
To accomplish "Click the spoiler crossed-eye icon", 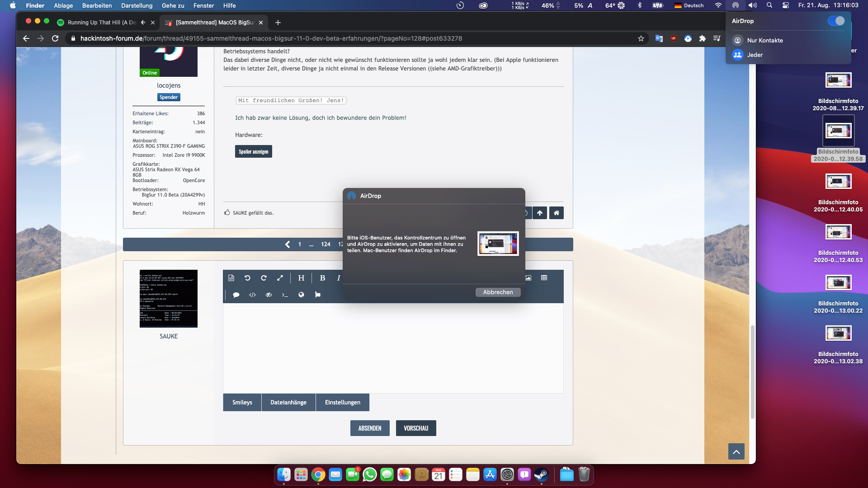I will click(269, 295).
